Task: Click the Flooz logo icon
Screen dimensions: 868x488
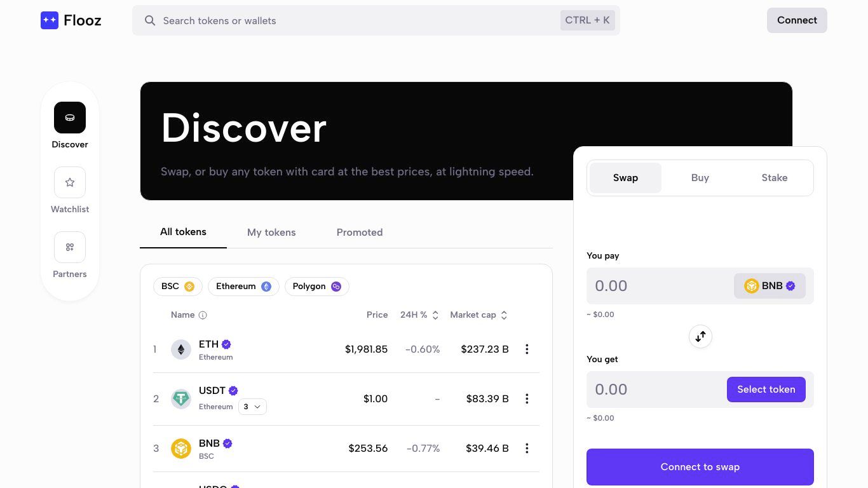Action: pyautogui.click(x=50, y=20)
